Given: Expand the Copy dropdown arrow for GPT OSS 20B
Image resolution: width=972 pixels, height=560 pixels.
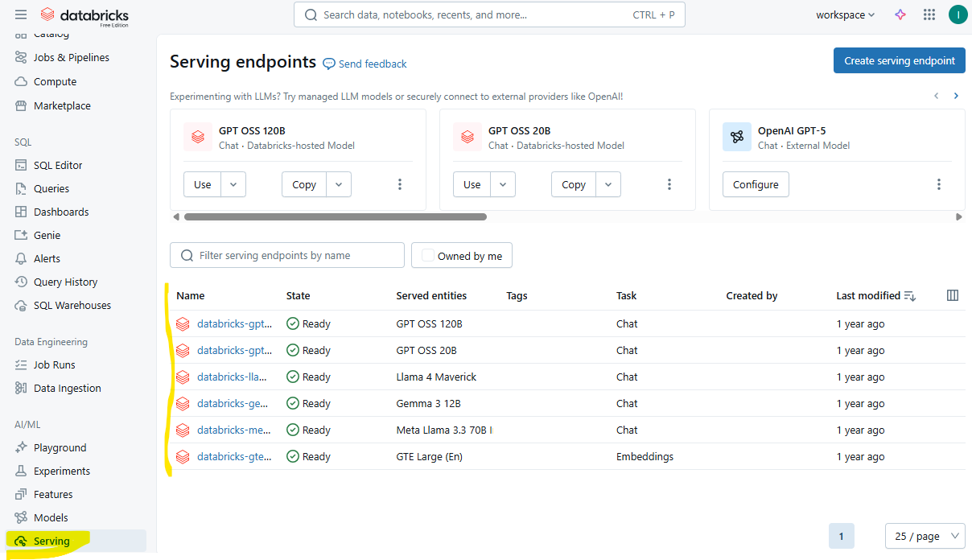Looking at the screenshot, I should (x=608, y=184).
